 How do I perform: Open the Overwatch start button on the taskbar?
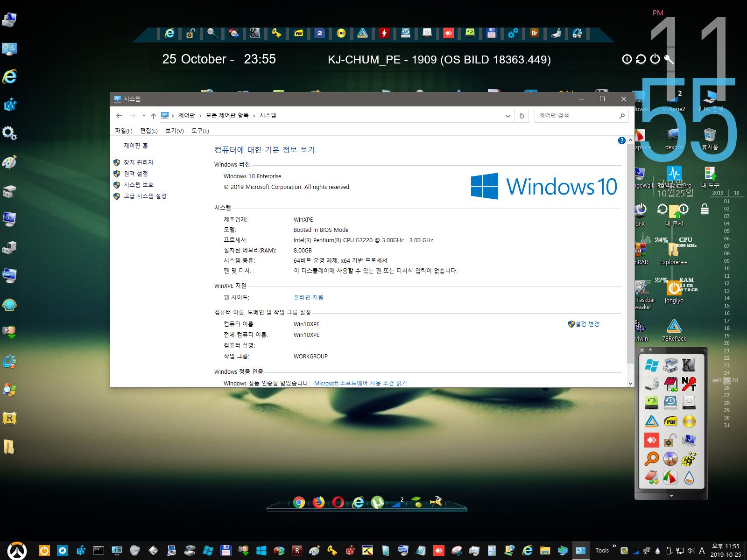[x=17, y=551]
